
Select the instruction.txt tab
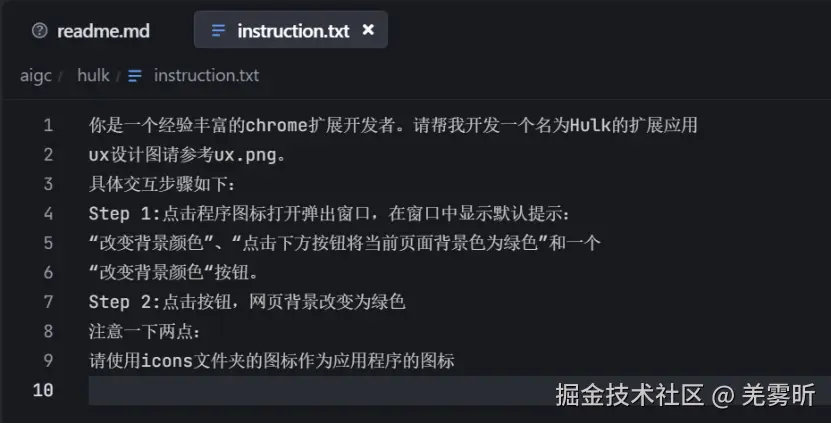293,31
